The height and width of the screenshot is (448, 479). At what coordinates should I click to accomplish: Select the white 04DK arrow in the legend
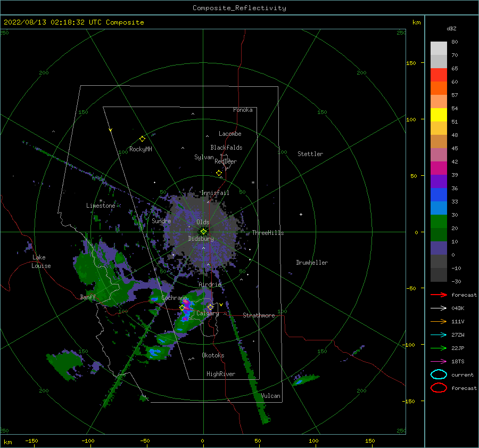439,308
